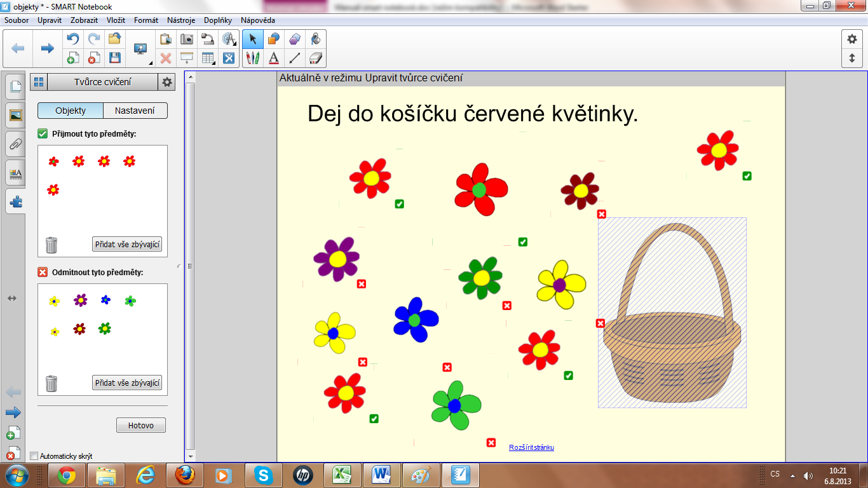Image resolution: width=868 pixels, height=488 pixels.
Task: Click the Tvůrce cvičení header button
Action: click(102, 82)
